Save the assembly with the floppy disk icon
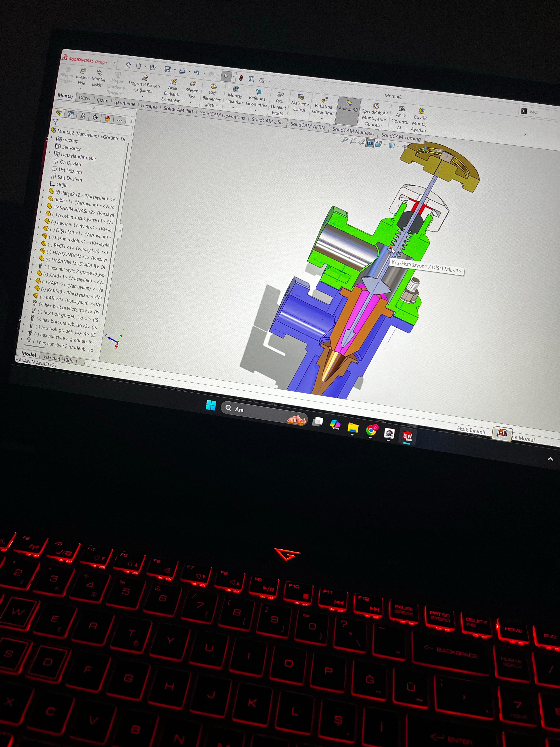The image size is (560, 747). point(167,69)
